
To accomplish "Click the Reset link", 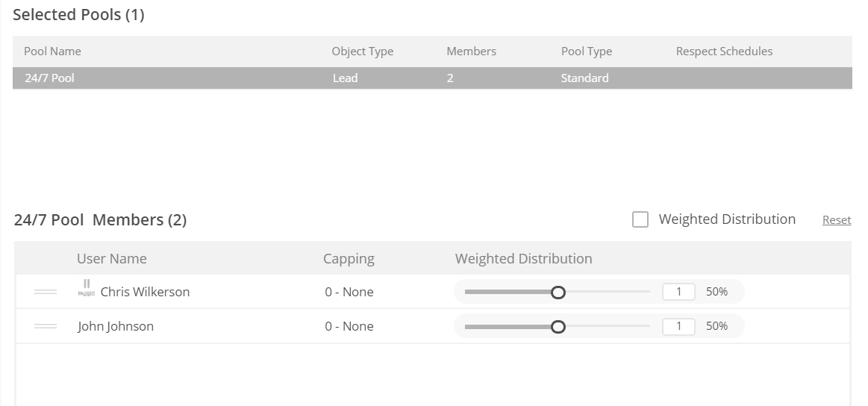I will pos(836,220).
